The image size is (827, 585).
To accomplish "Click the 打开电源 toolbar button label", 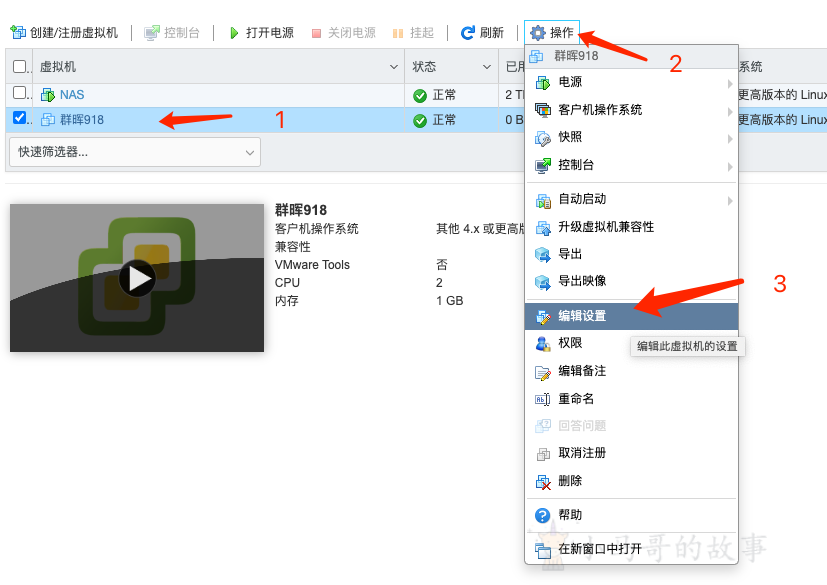I will tap(270, 33).
